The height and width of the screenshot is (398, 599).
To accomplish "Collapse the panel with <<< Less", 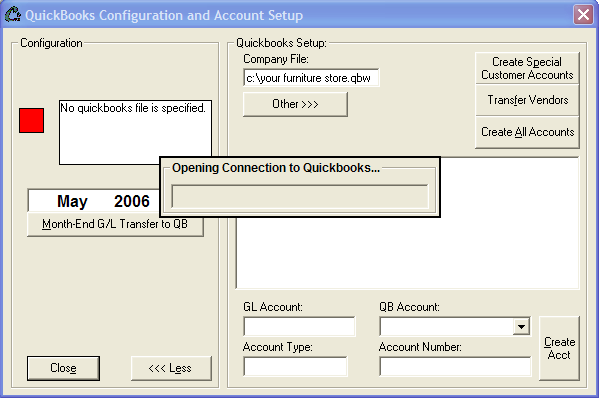I will coord(171,368).
